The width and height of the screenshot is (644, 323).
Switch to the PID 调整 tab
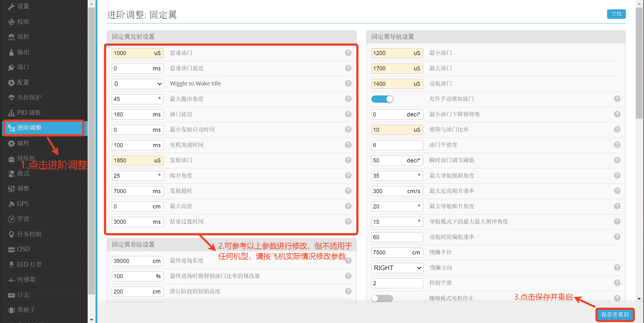coord(45,113)
